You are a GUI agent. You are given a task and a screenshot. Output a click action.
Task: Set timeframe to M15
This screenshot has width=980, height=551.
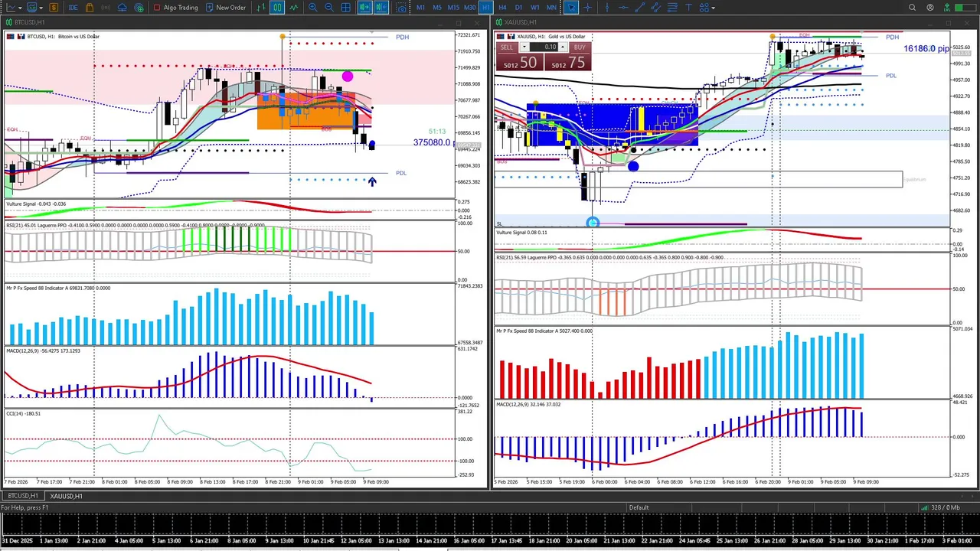453,8
